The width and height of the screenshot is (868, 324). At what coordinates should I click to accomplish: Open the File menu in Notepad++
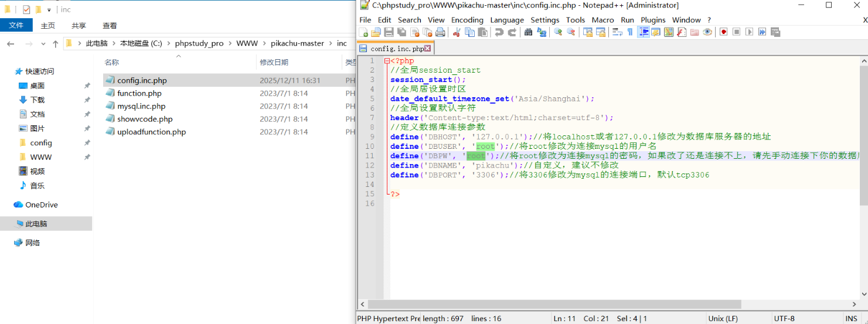pos(365,20)
